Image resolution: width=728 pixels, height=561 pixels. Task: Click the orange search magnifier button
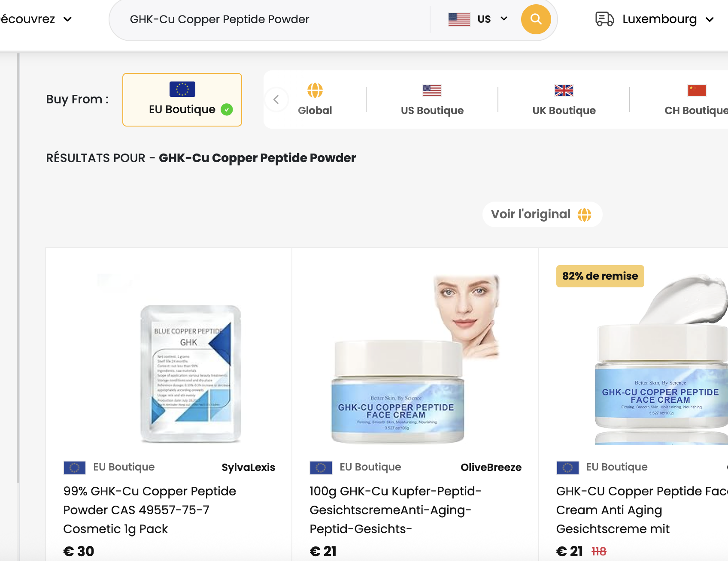click(x=536, y=19)
